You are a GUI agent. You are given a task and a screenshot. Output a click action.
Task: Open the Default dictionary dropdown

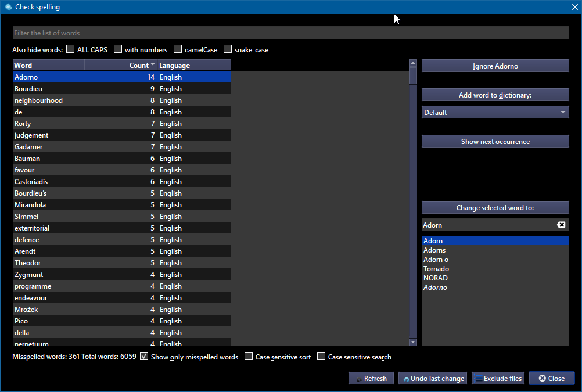[x=495, y=112]
